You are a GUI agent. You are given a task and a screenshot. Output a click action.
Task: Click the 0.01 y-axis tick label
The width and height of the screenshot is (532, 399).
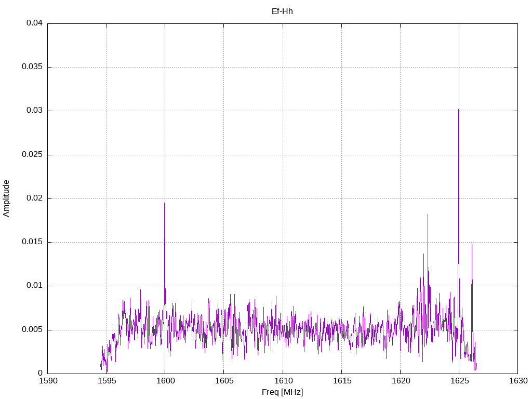click(35, 286)
